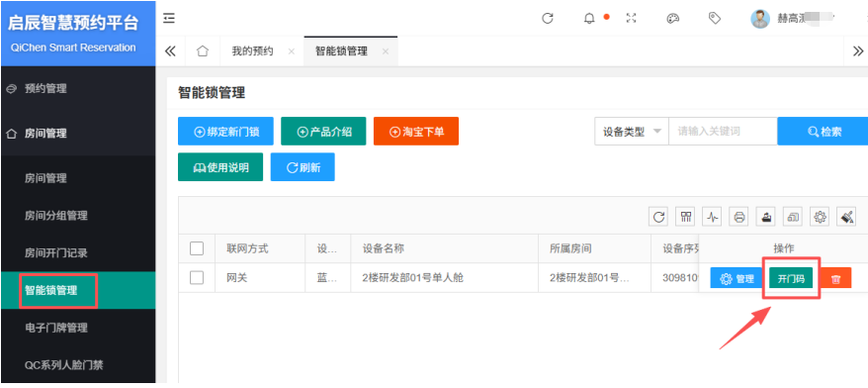
Task: Click the export icon in table toolbar
Action: pyautogui.click(x=766, y=217)
